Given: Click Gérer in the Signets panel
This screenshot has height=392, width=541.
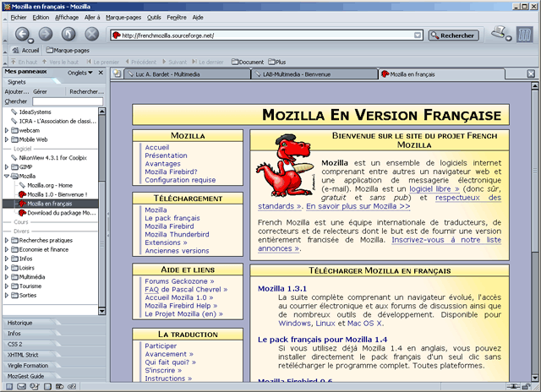Looking at the screenshot, I should [40, 92].
